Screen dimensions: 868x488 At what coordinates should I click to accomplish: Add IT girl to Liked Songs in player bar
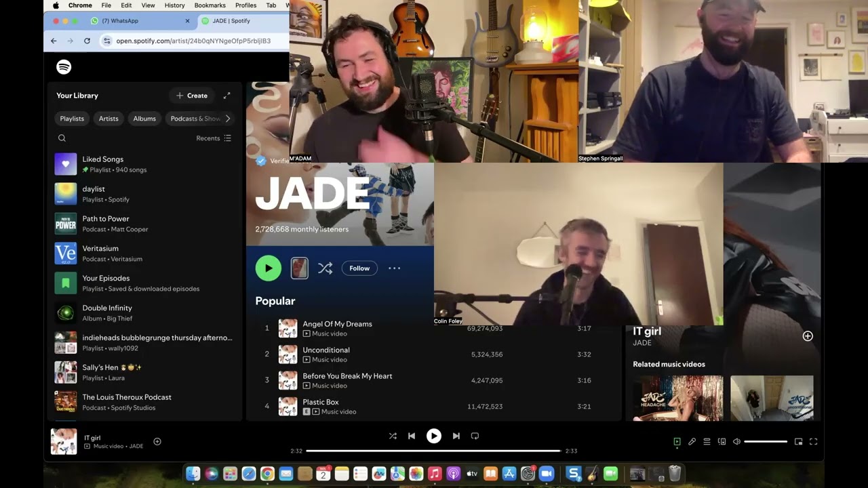pyautogui.click(x=157, y=441)
